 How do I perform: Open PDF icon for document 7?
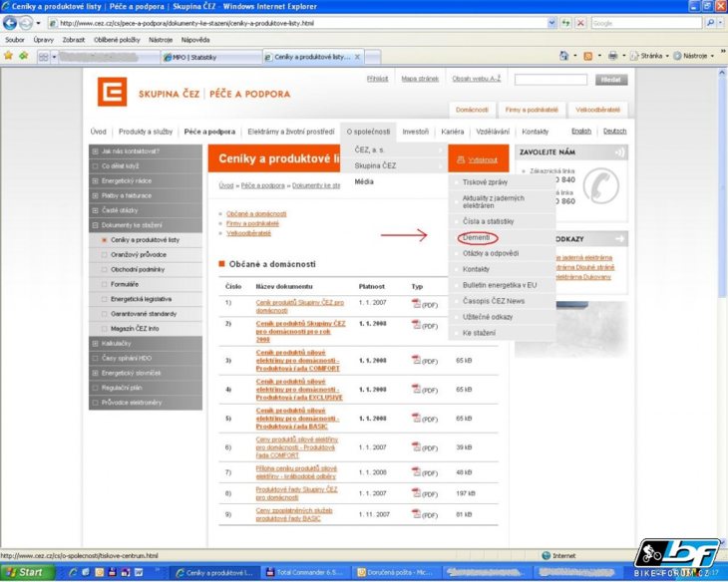click(416, 471)
